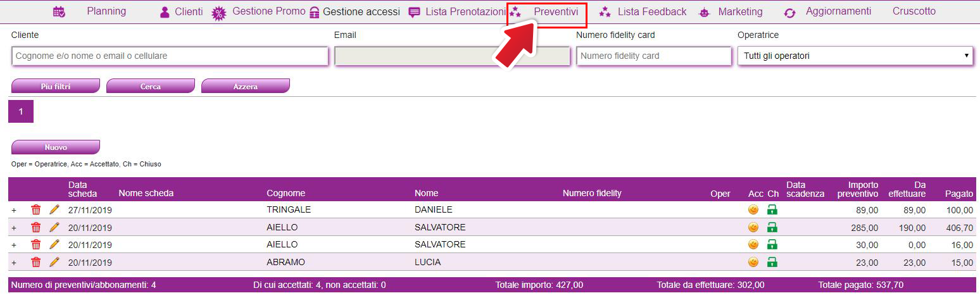
Task: Click the refresh icon beside Aggiornamenti
Action: [789, 13]
